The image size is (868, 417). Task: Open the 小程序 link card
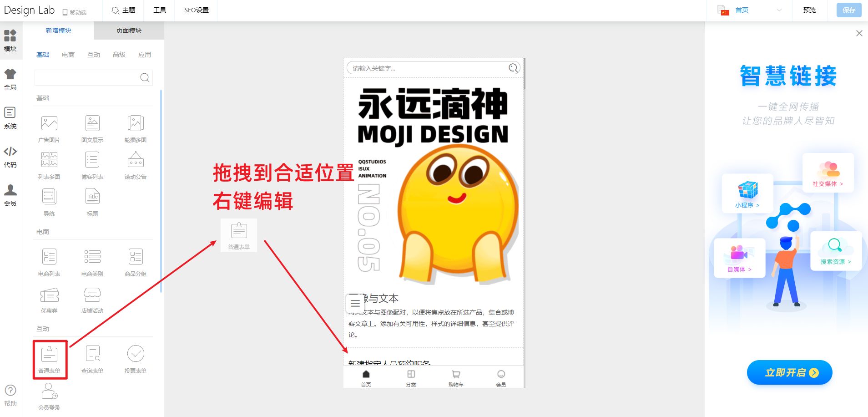(x=747, y=193)
